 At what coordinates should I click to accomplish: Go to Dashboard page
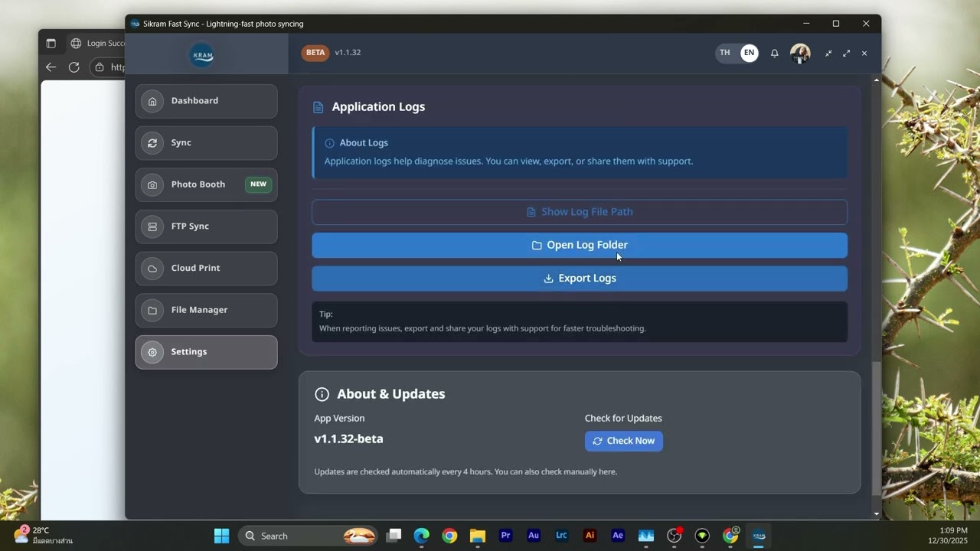click(x=207, y=101)
